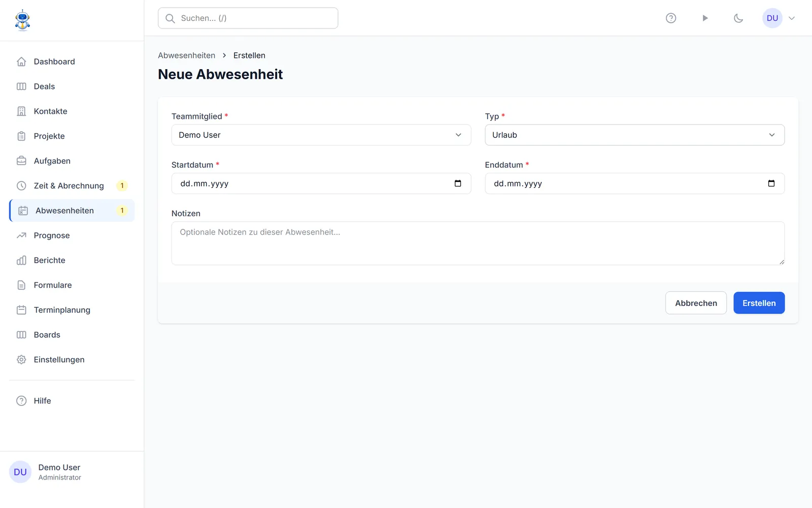Viewport: 812px width, 508px height.
Task: Toggle dark mode with moon icon
Action: [738, 18]
